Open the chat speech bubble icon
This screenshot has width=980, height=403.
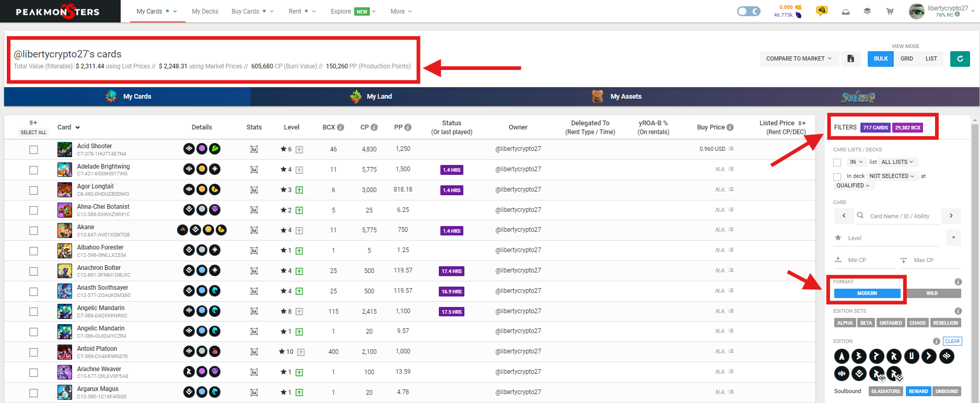[822, 11]
